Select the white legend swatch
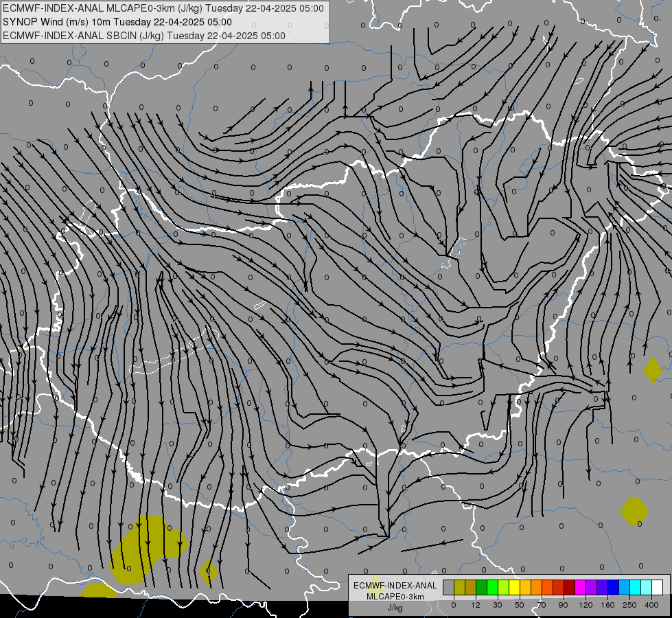The width and height of the screenshot is (672, 618). (x=658, y=587)
